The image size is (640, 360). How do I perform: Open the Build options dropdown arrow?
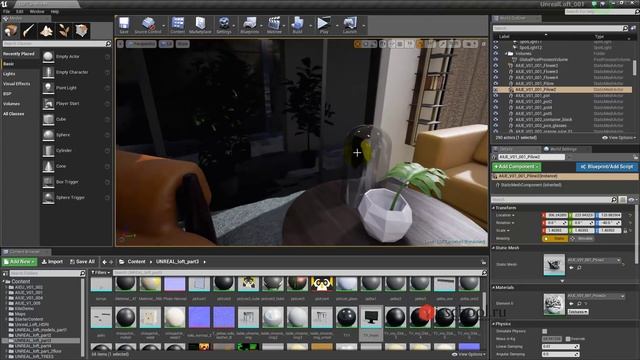tap(310, 25)
